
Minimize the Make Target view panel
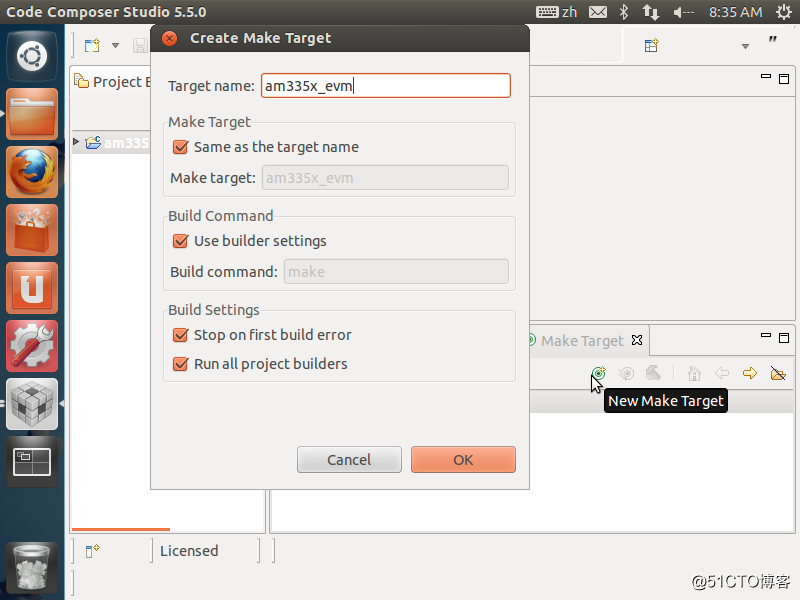pyautogui.click(x=766, y=336)
